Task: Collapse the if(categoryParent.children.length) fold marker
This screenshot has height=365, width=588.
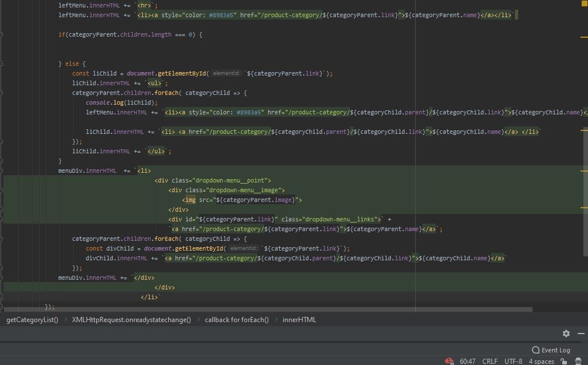Action: (x=2, y=34)
